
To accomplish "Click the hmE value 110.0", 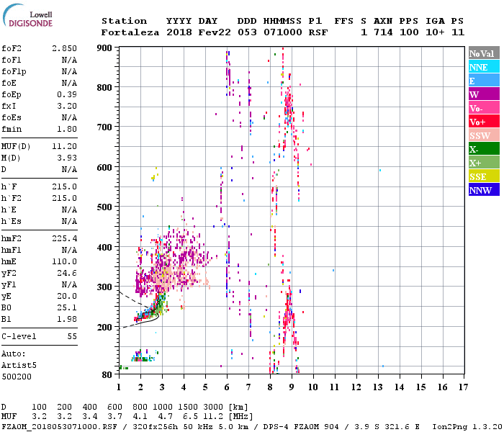I will [x=64, y=261].
